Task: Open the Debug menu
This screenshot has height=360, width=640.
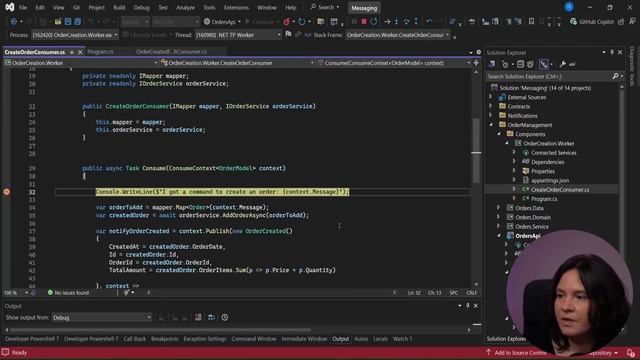Action: tap(141, 7)
